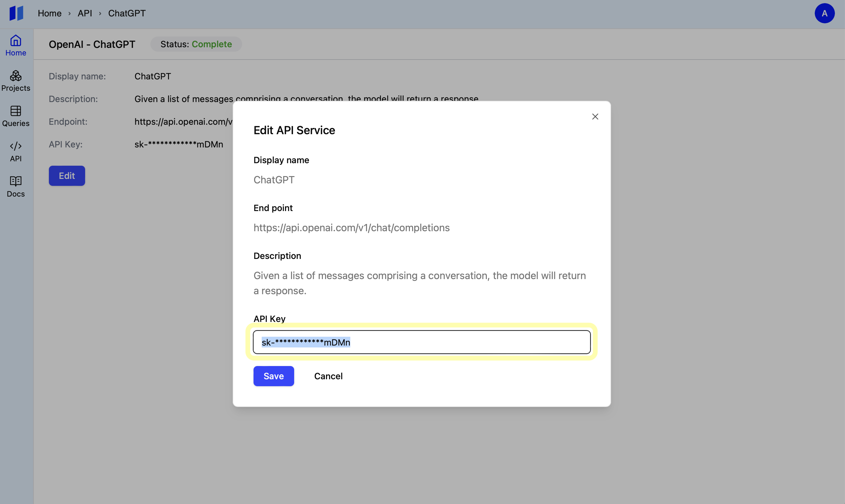Open the API sidebar icon
Screen dimensions: 845x504
click(16, 152)
